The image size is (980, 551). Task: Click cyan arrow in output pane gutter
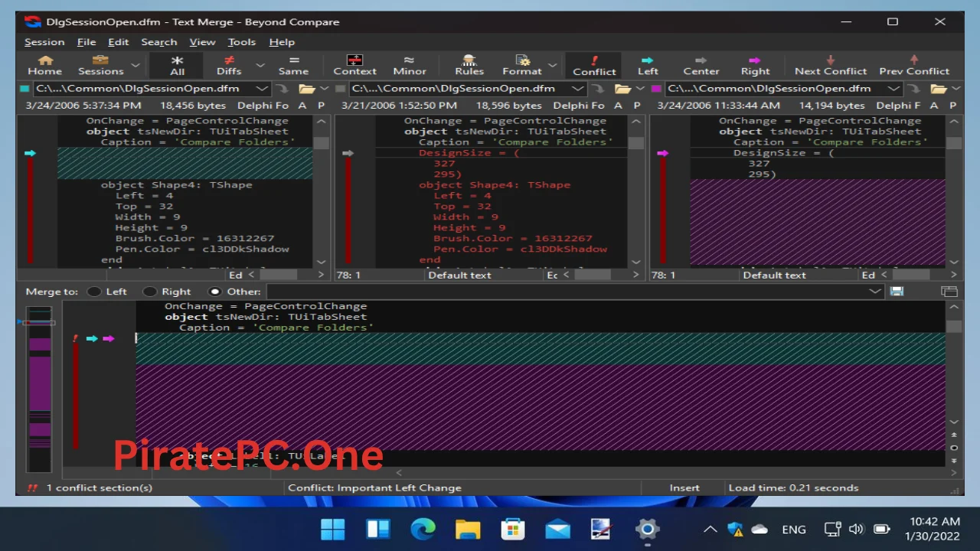(x=92, y=338)
